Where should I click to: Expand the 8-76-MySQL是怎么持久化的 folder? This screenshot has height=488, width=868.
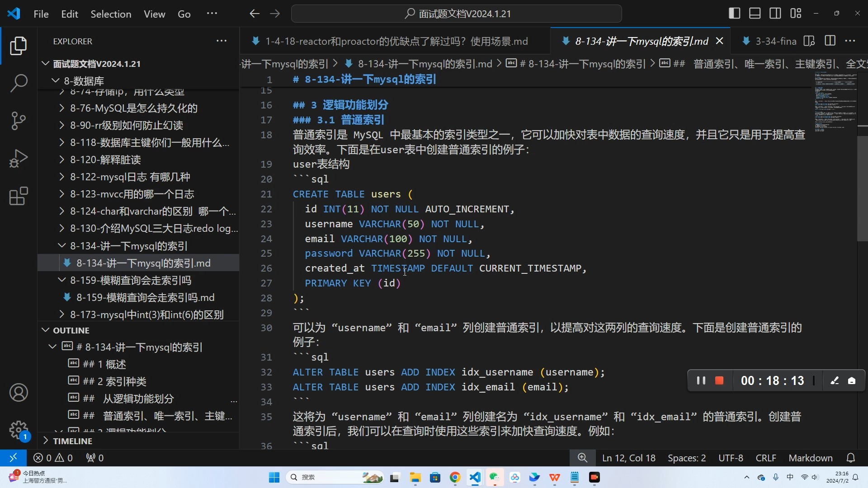pyautogui.click(x=138, y=108)
